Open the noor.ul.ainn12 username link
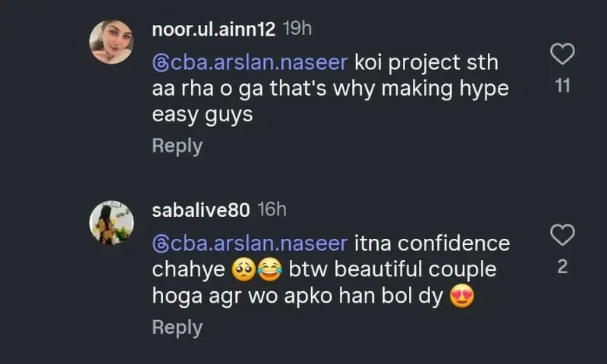The image size is (607, 364). [x=213, y=30]
